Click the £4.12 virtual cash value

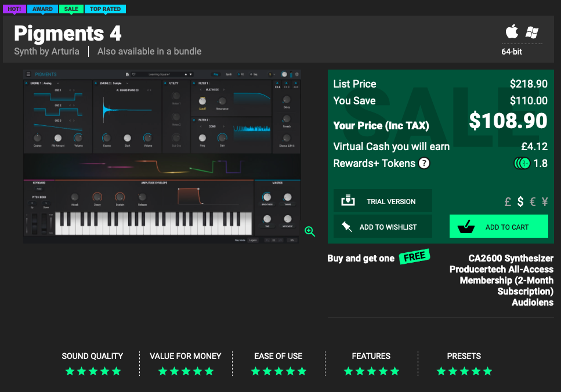(x=534, y=147)
